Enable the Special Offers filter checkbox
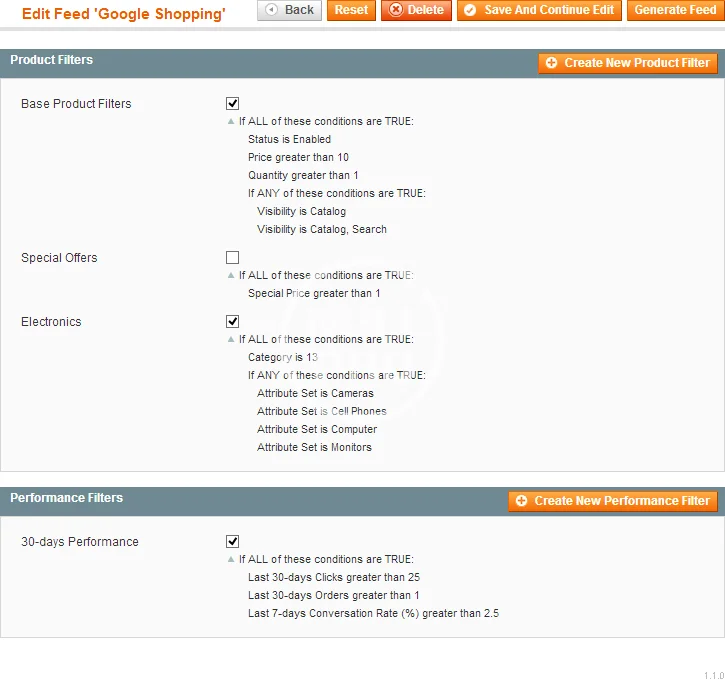Viewport: 725px width, 680px height. tap(233, 258)
